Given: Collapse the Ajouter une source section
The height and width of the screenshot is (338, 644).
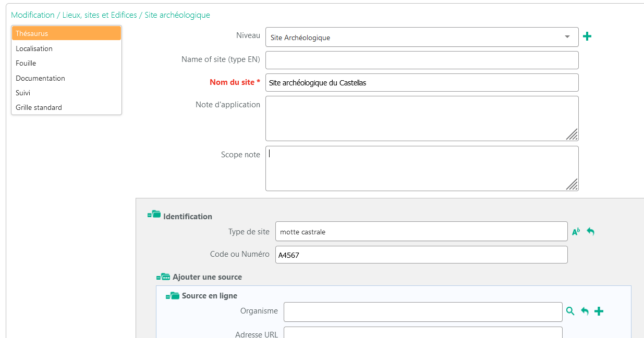Looking at the screenshot, I should pos(163,277).
